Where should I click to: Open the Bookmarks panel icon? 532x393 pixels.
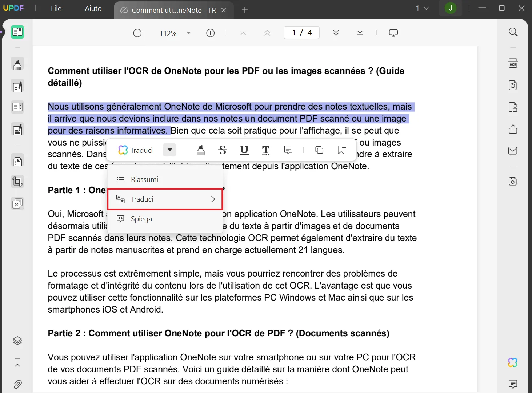[17, 362]
